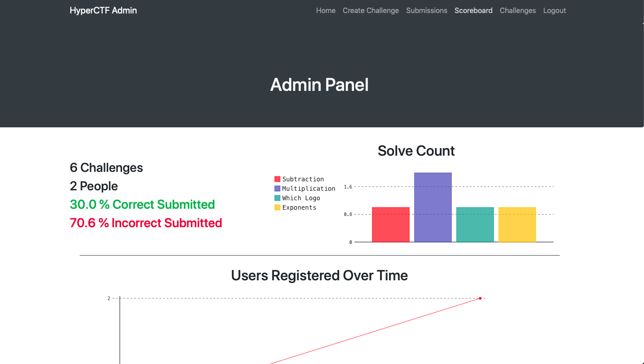This screenshot has width=644, height=364.
Task: Click the Admin Panel heading
Action: 319,85
